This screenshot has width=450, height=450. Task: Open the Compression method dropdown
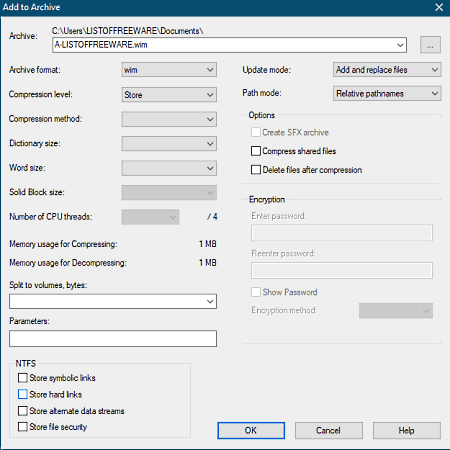[x=169, y=119]
